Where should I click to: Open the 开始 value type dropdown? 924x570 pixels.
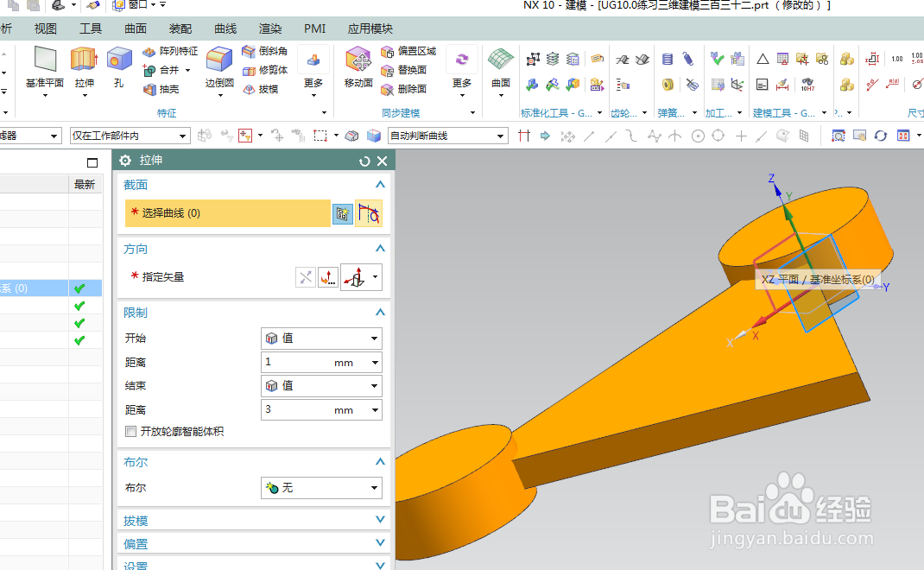[x=322, y=339]
